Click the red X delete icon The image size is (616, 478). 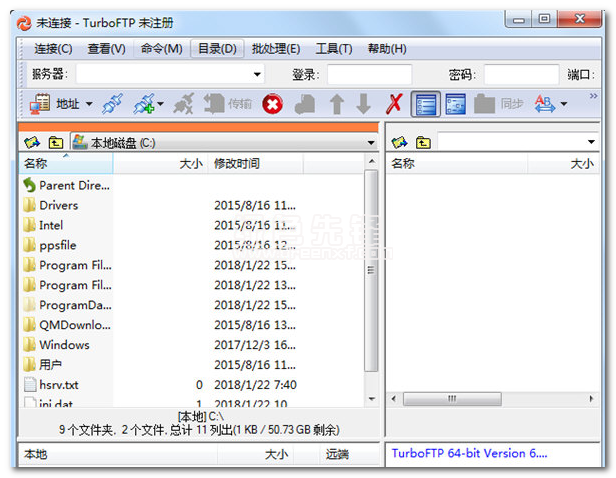[394, 104]
